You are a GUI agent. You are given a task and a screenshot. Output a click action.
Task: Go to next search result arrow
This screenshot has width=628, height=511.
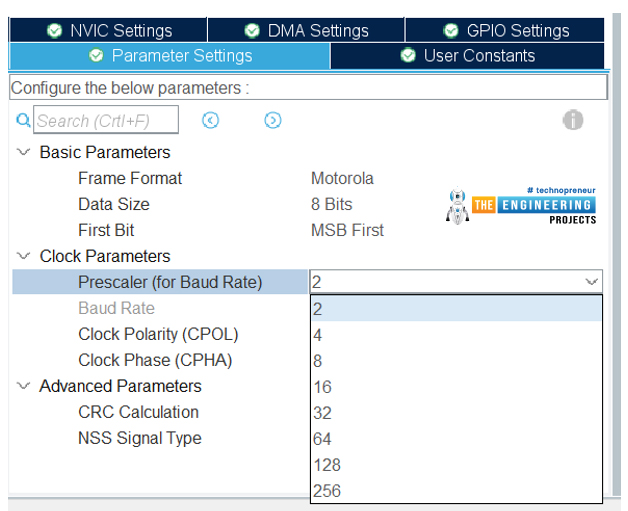coord(273,120)
